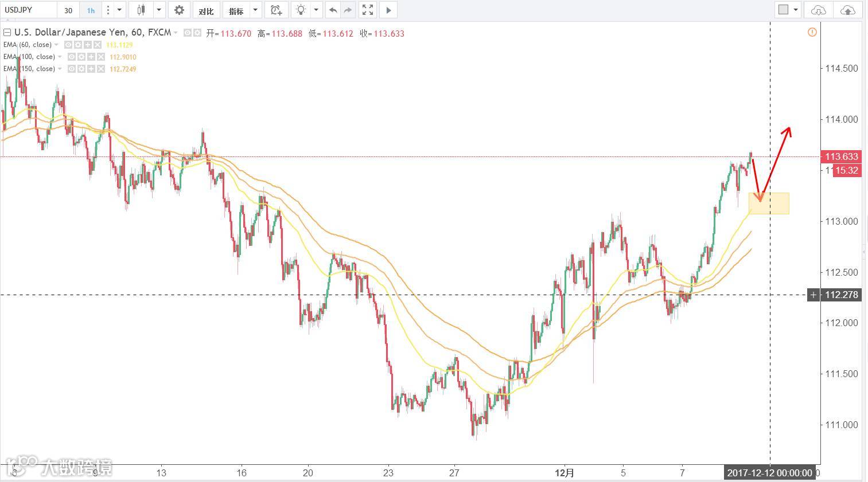Click the 对比 compare button
Image resolution: width=868 pixels, height=482 pixels.
coord(206,10)
